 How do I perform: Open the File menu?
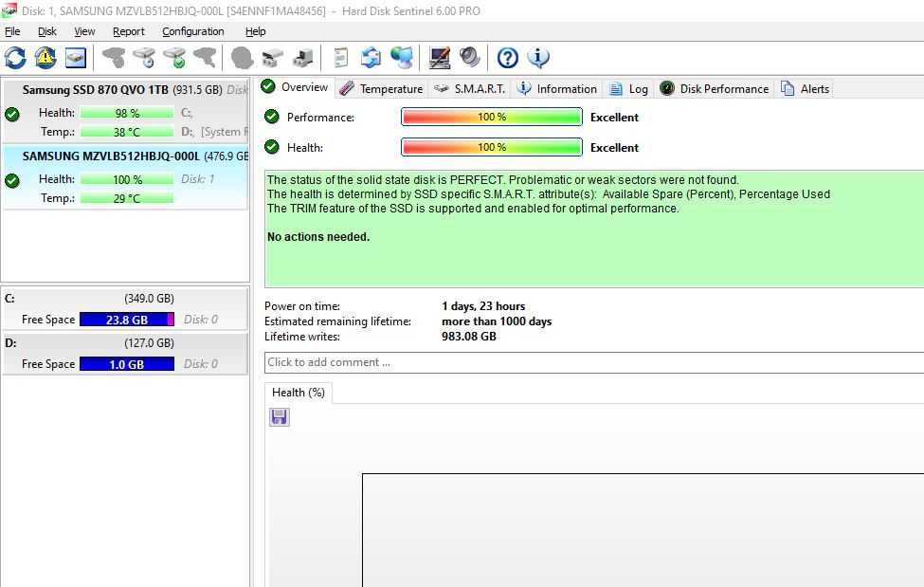(x=12, y=31)
